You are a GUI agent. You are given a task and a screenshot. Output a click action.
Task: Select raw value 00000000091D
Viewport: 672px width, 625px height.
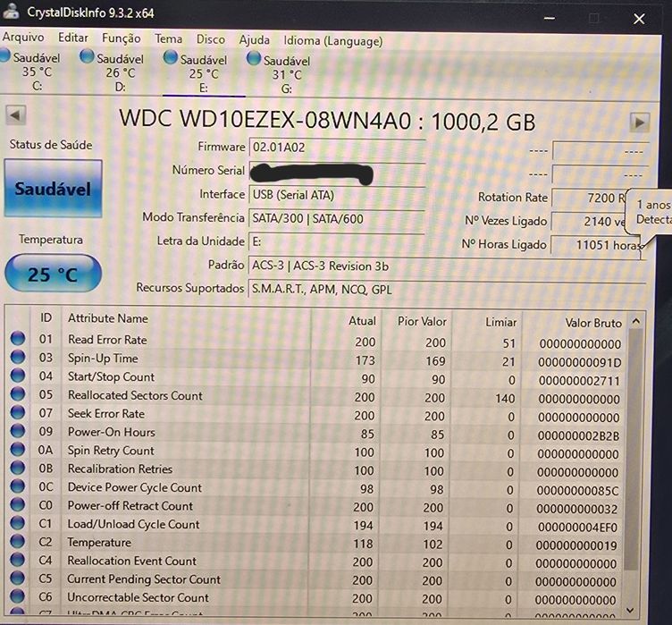coord(579,362)
